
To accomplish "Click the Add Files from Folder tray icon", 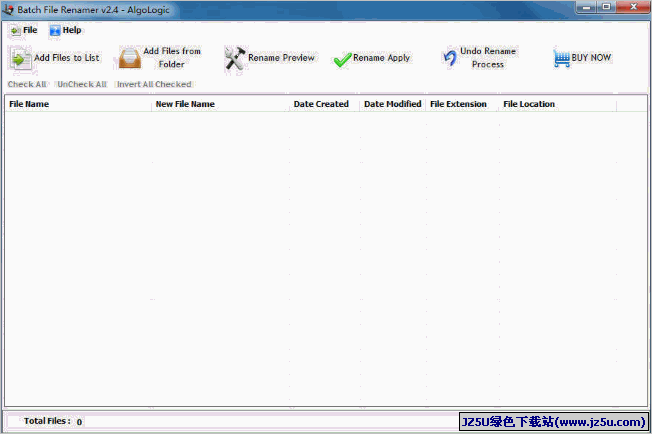I will [x=130, y=58].
